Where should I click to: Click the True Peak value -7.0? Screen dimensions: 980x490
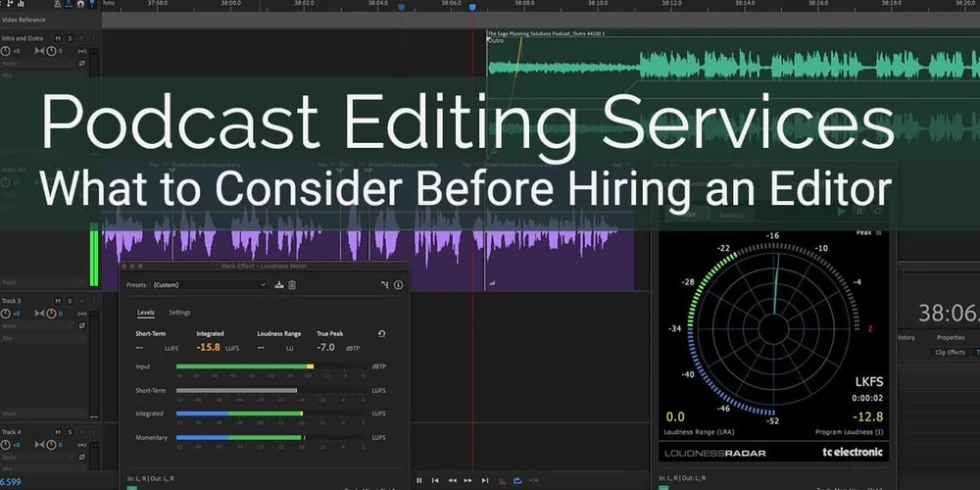pyautogui.click(x=325, y=347)
